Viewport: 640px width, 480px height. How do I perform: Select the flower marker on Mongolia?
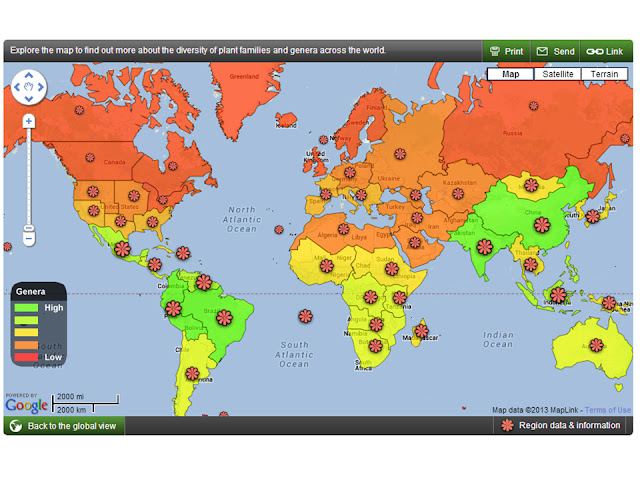531,185
